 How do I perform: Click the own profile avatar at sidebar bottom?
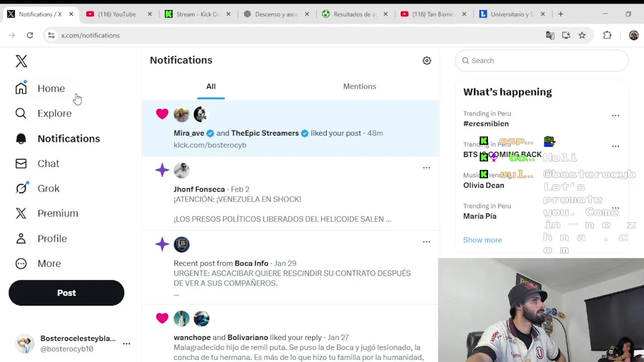tap(25, 343)
